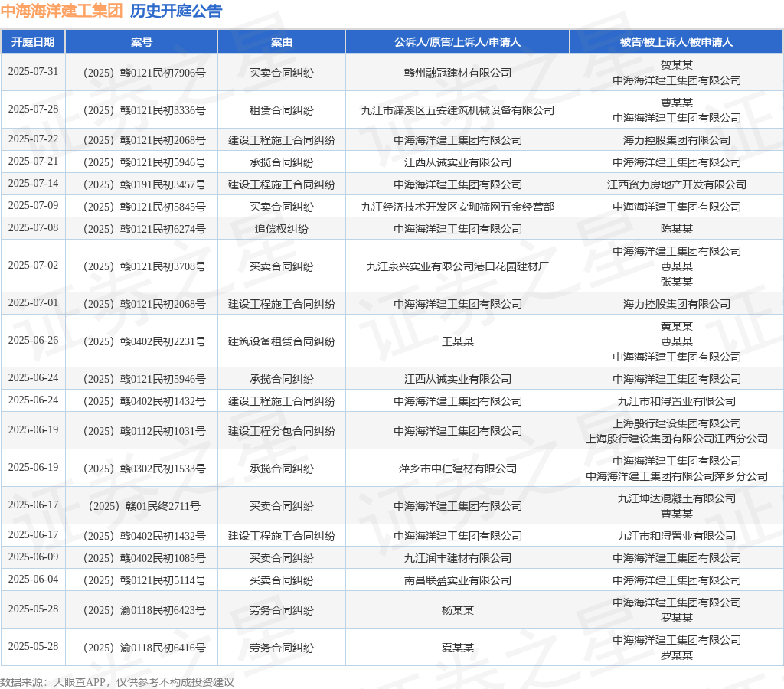The image size is (784, 689).
Task: Click defendant 黄某某
Action: click(x=677, y=326)
